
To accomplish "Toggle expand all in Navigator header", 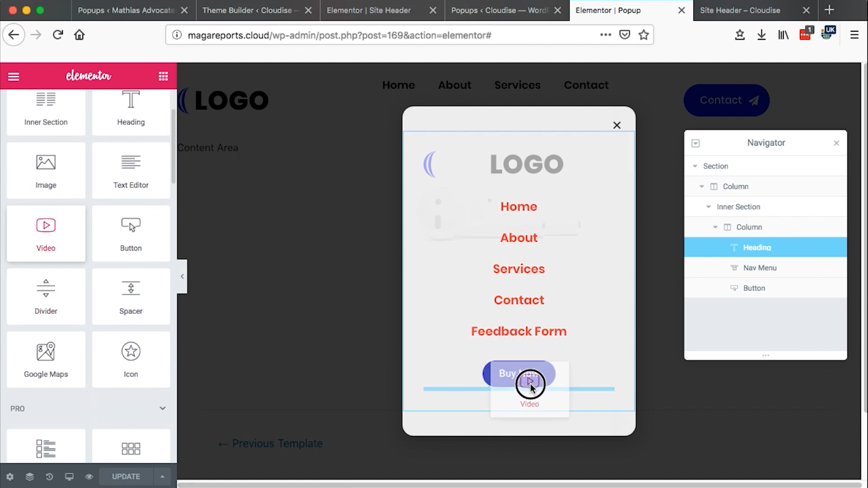I will click(x=695, y=143).
